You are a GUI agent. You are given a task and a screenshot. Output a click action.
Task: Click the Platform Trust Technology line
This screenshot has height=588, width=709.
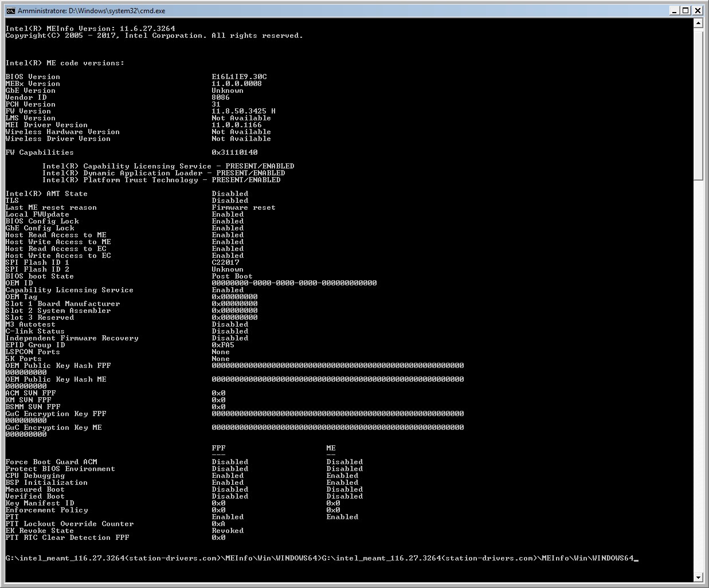tap(161, 180)
